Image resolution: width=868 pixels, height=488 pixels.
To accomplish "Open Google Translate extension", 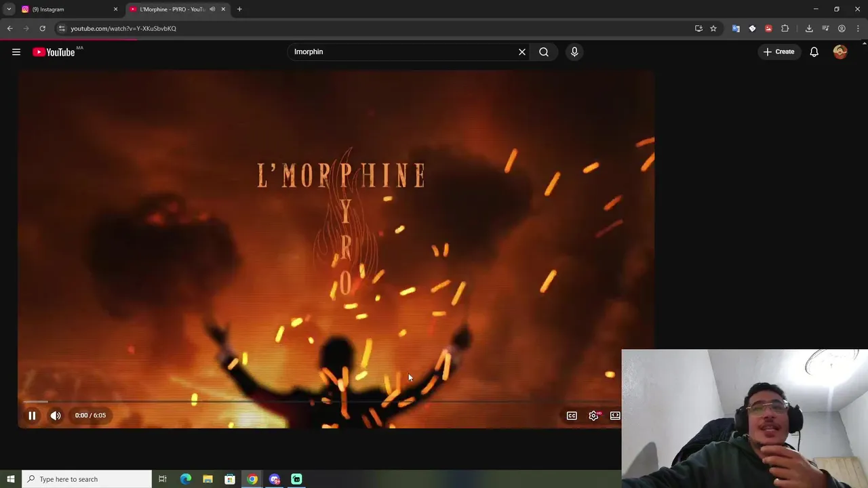I will tap(736, 28).
